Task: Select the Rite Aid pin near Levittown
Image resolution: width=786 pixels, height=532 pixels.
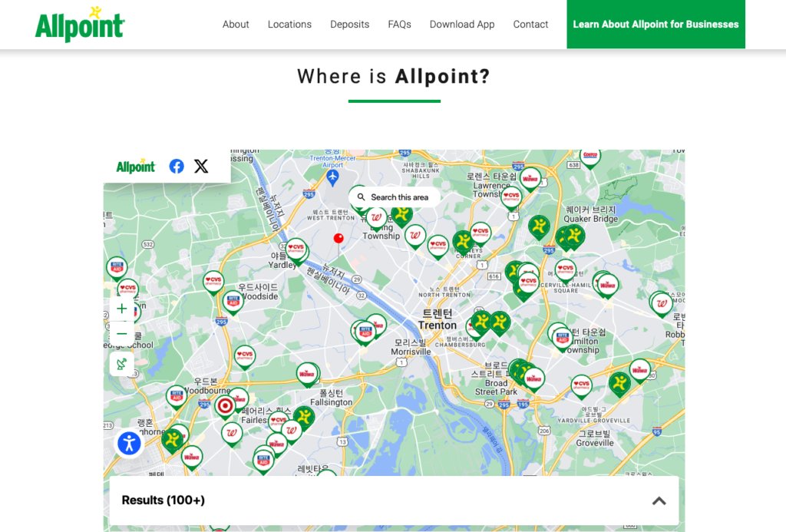Action: pyautogui.click(x=263, y=461)
